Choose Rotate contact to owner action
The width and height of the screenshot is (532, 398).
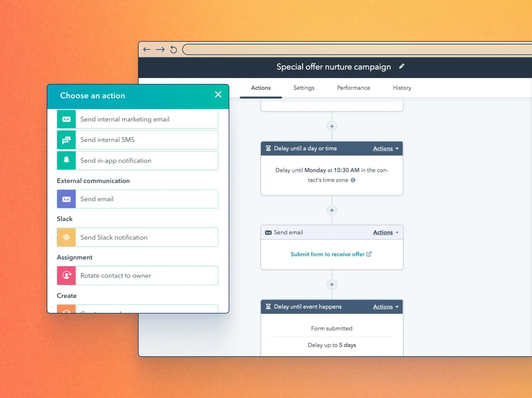coord(137,275)
